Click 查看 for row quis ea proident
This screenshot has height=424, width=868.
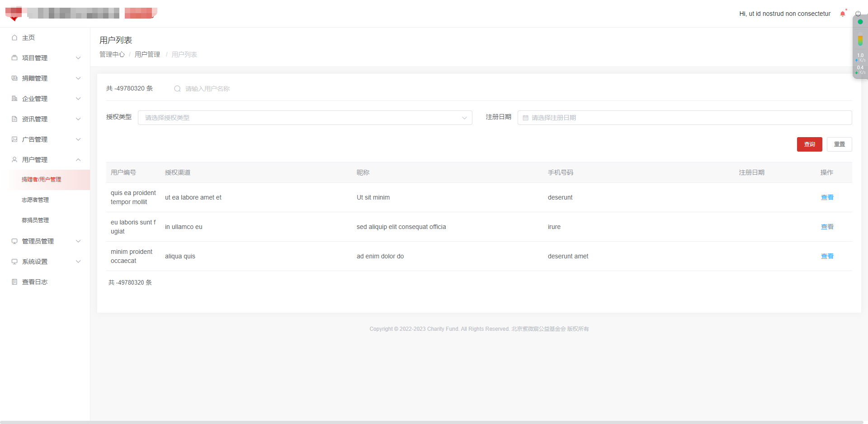pyautogui.click(x=827, y=197)
